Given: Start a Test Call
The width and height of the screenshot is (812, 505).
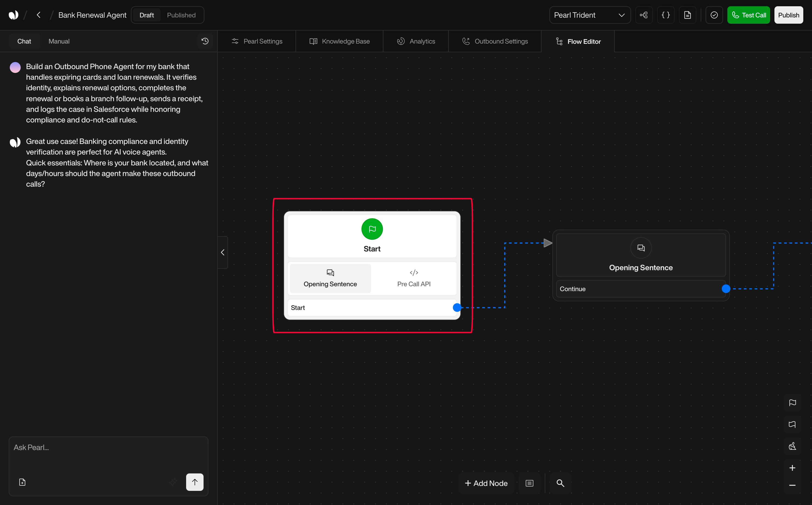Looking at the screenshot, I should (x=749, y=15).
